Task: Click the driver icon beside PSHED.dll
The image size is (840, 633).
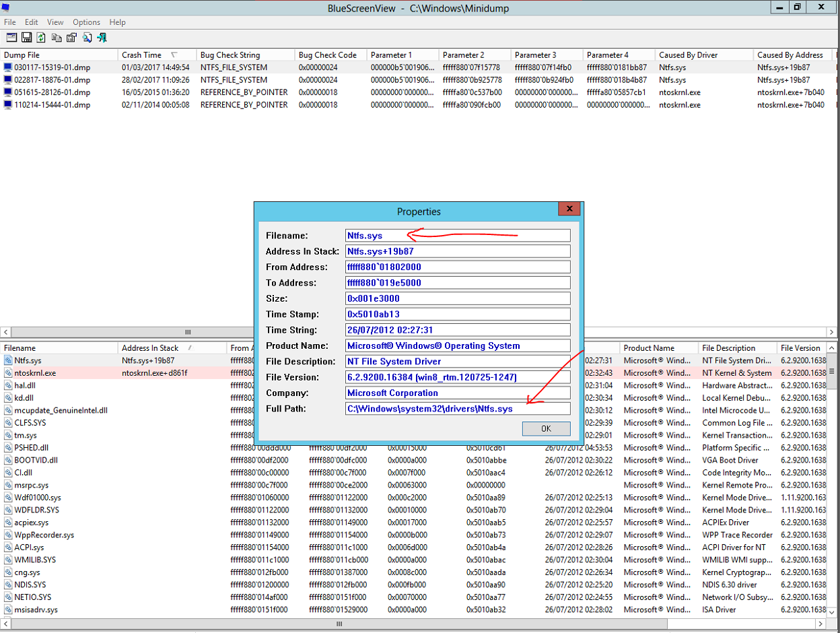Action: (x=8, y=447)
